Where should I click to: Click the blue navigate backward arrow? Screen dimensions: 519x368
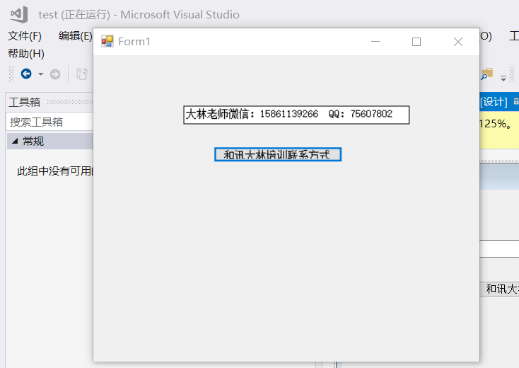[x=26, y=74]
